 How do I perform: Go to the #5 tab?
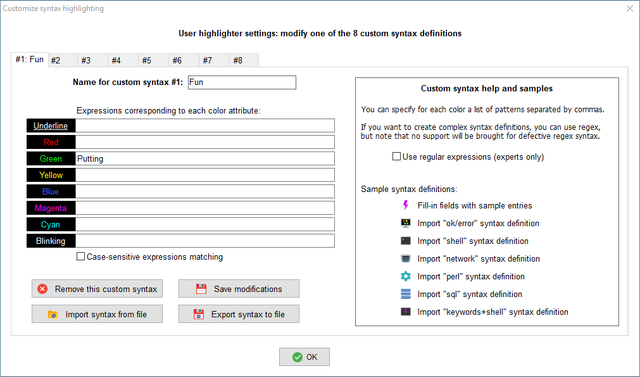[x=153, y=60]
